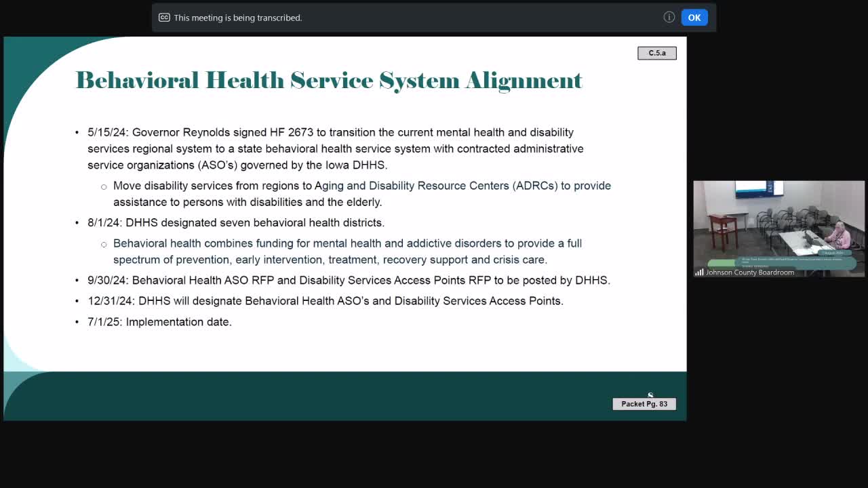
Task: Click the hollow bullet beside Behavioral health combines funding
Action: point(103,243)
